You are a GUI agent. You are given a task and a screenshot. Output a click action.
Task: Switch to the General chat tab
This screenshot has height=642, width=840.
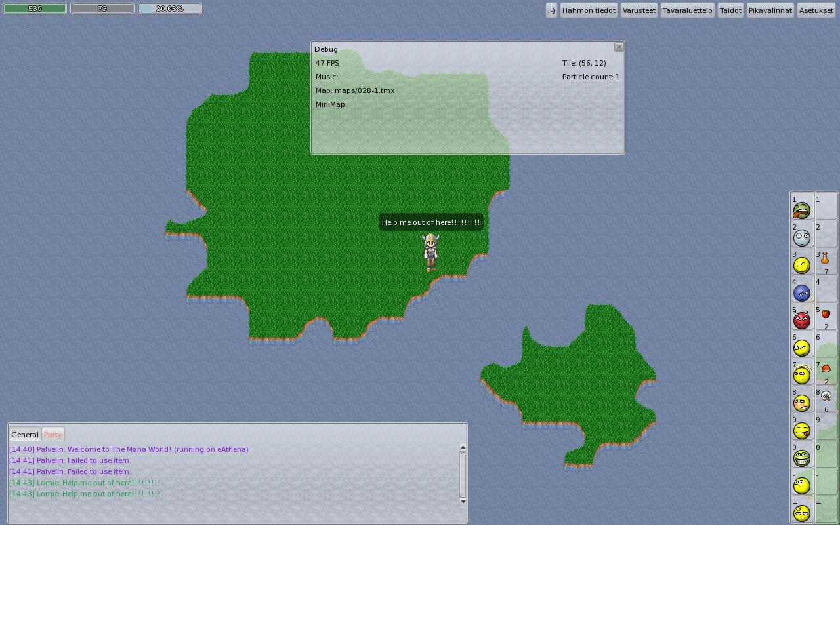click(x=25, y=435)
